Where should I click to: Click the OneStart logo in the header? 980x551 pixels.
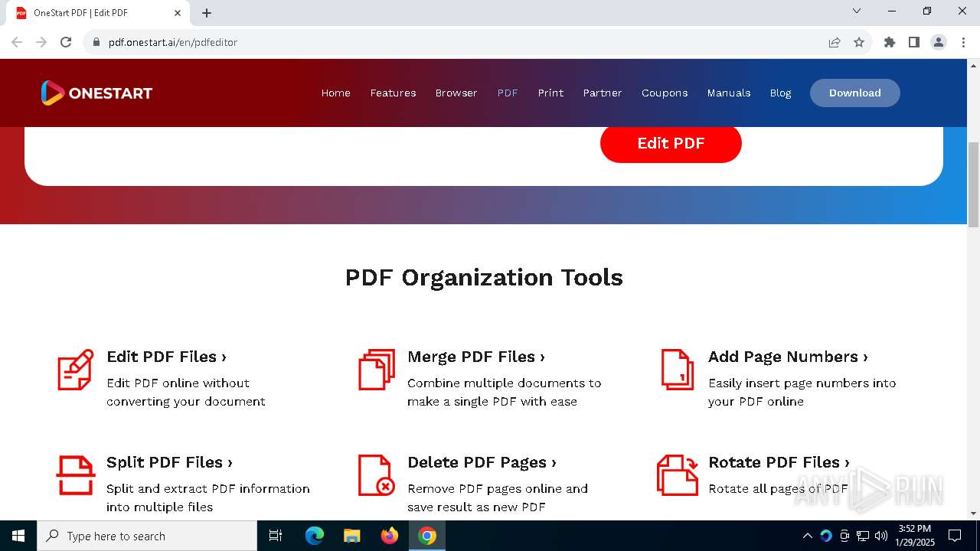[x=96, y=93]
